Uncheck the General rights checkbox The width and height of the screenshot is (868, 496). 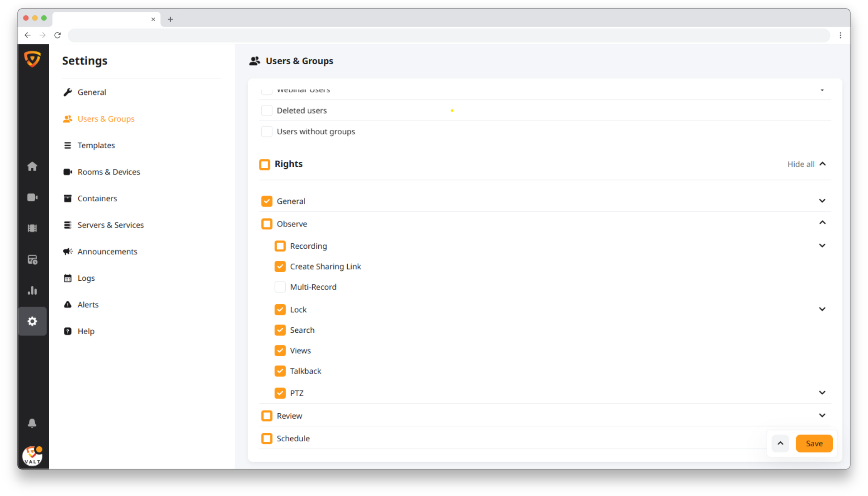[x=267, y=201]
